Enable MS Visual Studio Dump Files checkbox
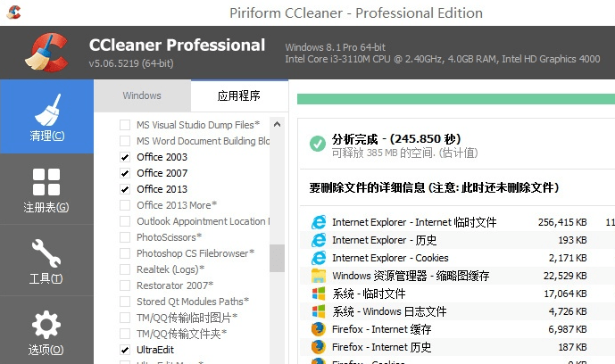Screen dimensions: 615x364 pyautogui.click(x=125, y=125)
